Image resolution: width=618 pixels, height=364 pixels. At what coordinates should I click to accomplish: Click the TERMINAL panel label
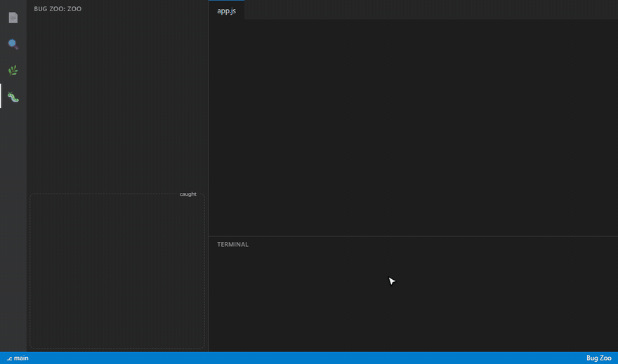pyautogui.click(x=232, y=244)
